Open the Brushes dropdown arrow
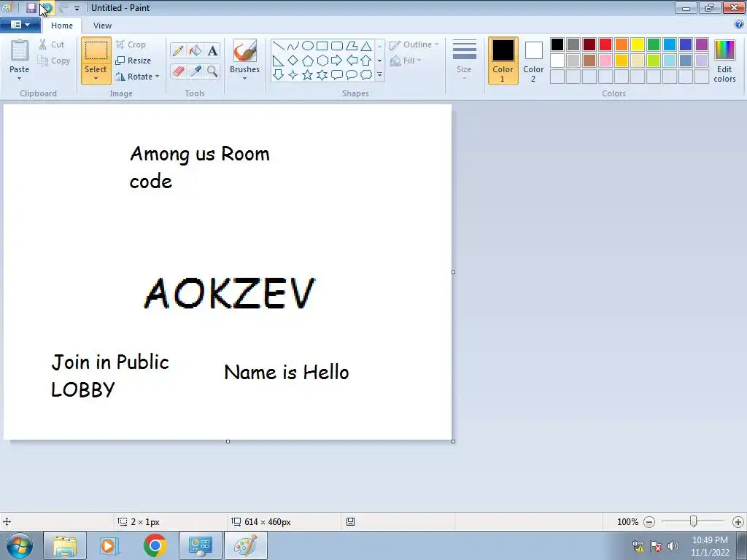 (244, 79)
